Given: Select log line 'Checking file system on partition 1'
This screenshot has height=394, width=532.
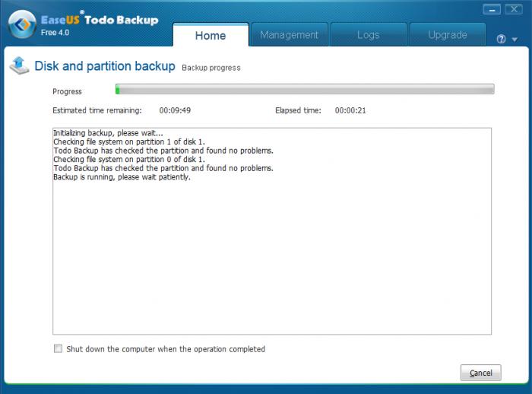Looking at the screenshot, I should tap(129, 141).
